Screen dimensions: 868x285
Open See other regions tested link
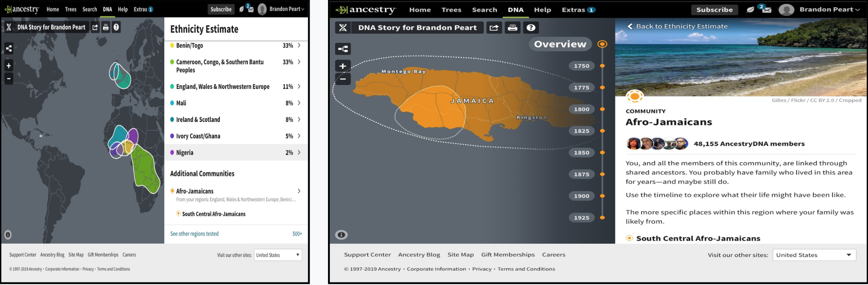[194, 234]
